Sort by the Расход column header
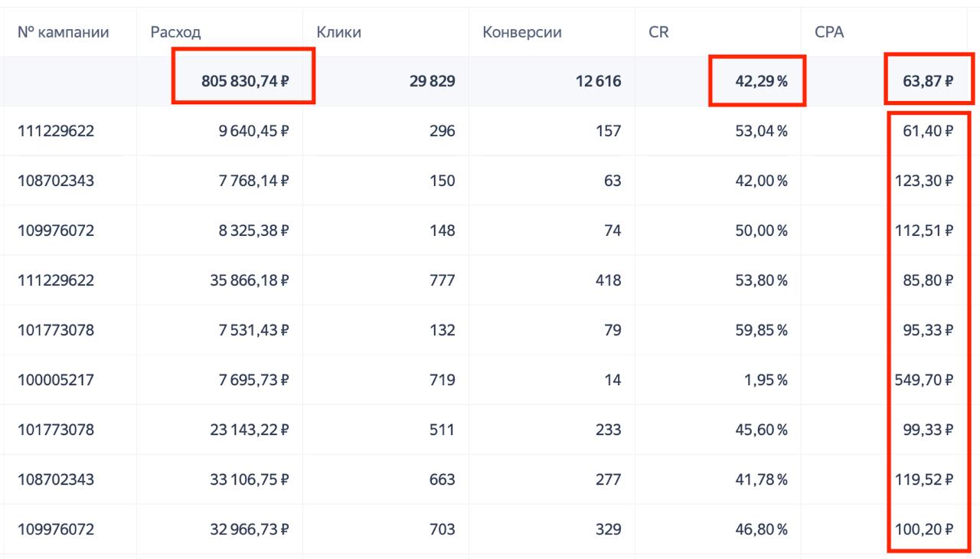 [176, 32]
